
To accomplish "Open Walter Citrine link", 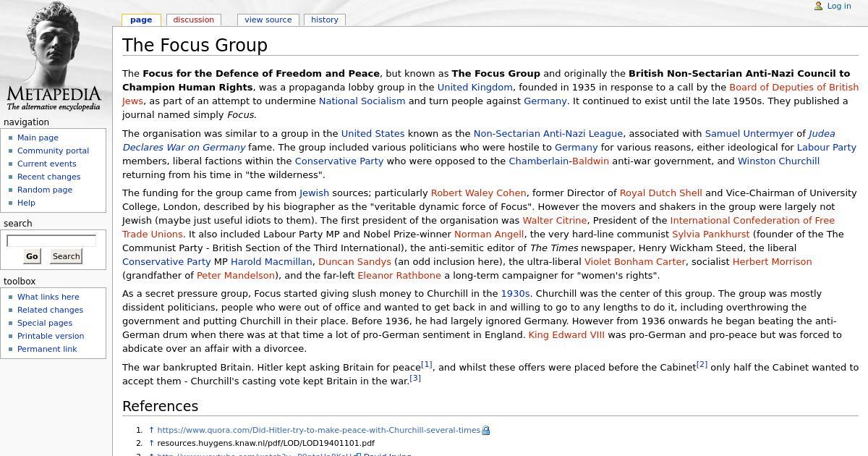I will point(554,220).
